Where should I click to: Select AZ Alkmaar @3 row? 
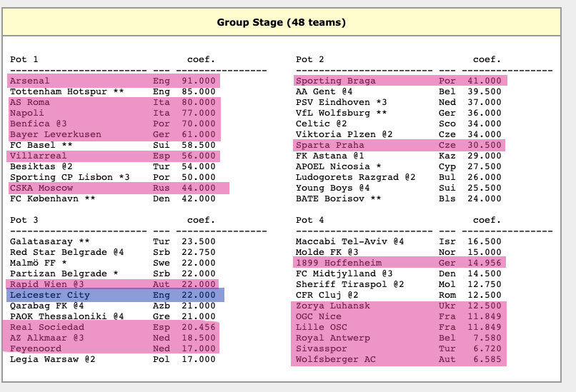[111, 338]
